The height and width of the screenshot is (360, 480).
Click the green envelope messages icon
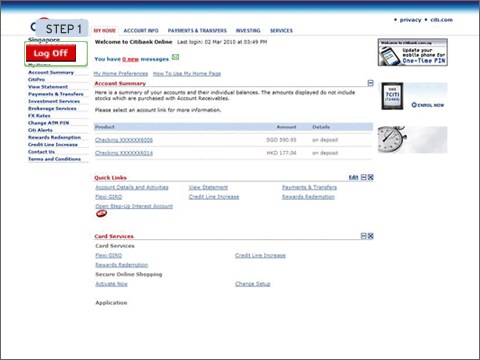tap(175, 57)
